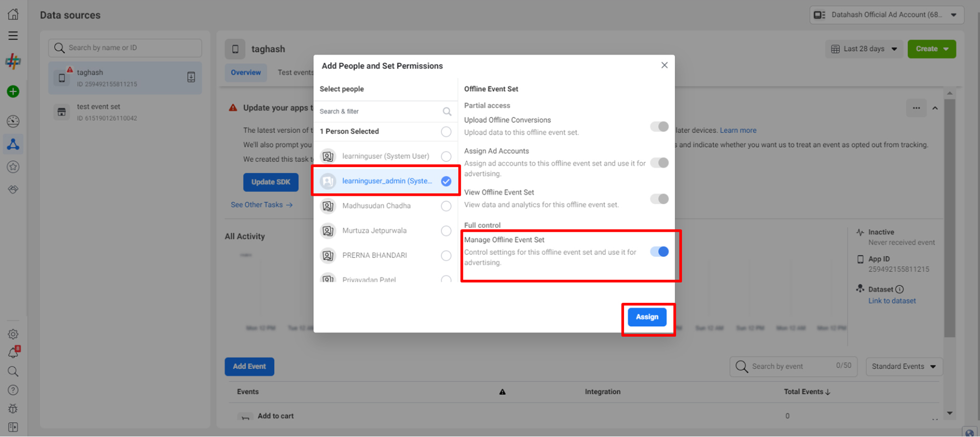Image resolution: width=980 pixels, height=437 pixels.
Task: Disable the Manage Offline Event Set toggle
Action: point(660,252)
